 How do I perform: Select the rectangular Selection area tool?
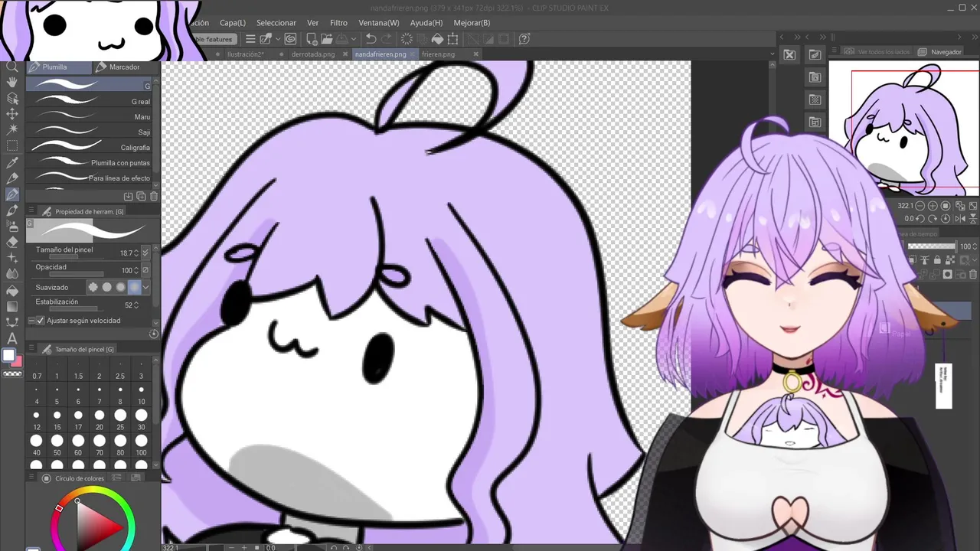pos(12,145)
